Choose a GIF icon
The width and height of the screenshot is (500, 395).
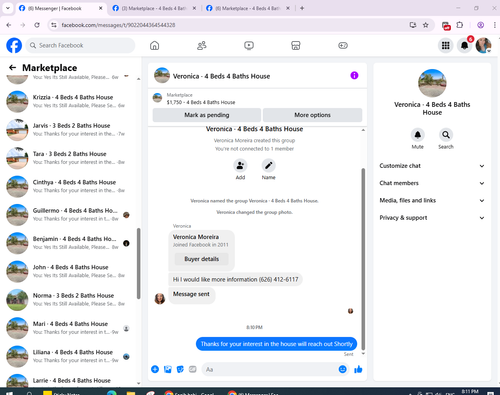[193, 369]
